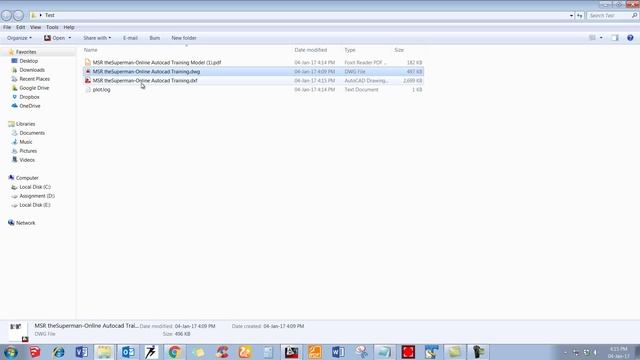Select Libraries in navigation pane
This screenshot has height=360, width=640.
click(x=25, y=124)
